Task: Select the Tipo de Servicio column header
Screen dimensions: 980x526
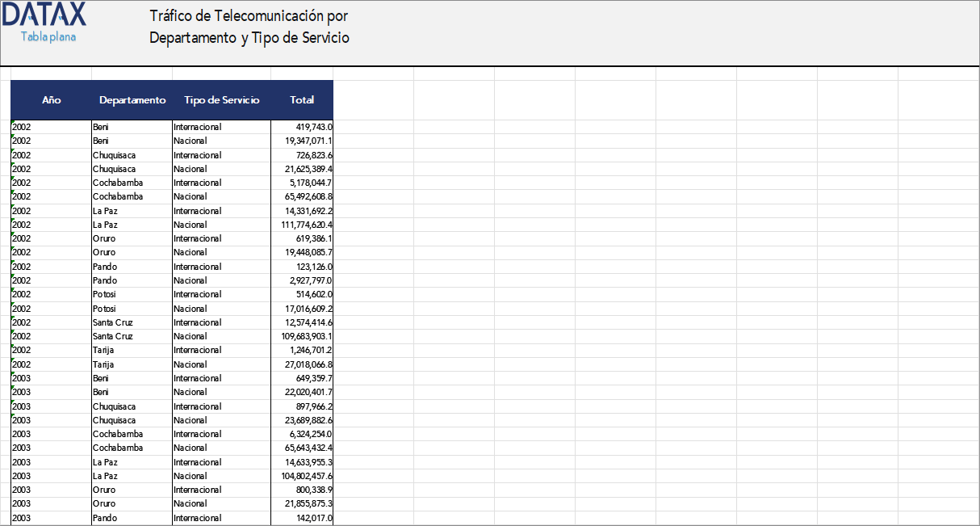Action: click(x=222, y=100)
